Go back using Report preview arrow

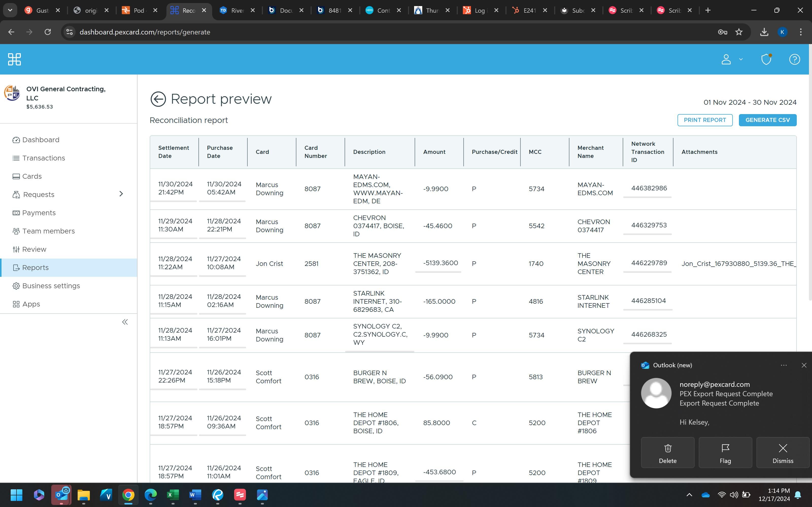[158, 99]
